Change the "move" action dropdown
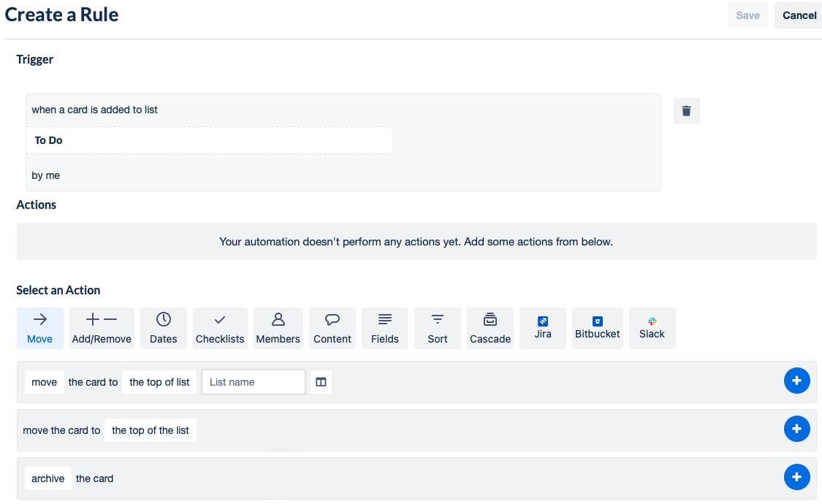822x504 pixels. click(x=44, y=381)
